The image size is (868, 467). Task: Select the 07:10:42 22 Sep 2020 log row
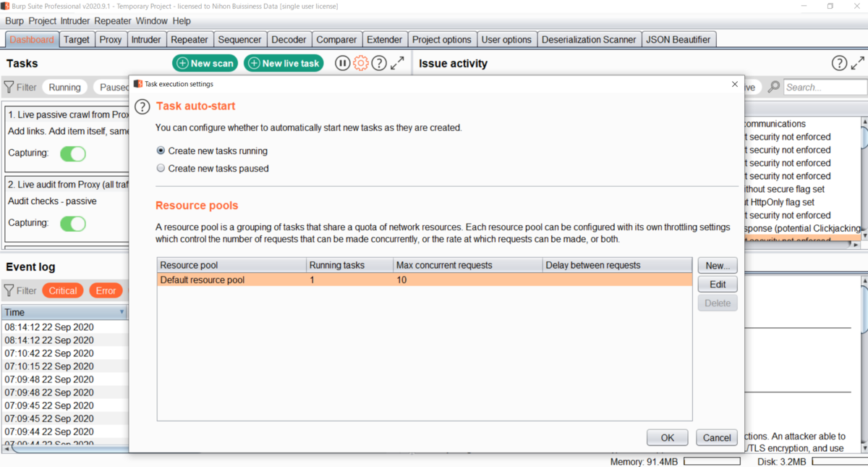pos(64,353)
